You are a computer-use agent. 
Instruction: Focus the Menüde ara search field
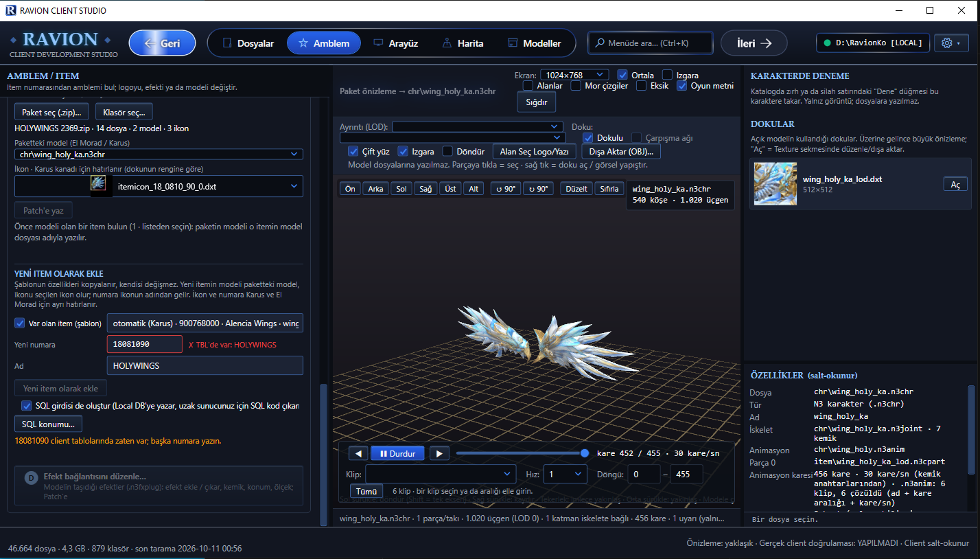pos(650,43)
